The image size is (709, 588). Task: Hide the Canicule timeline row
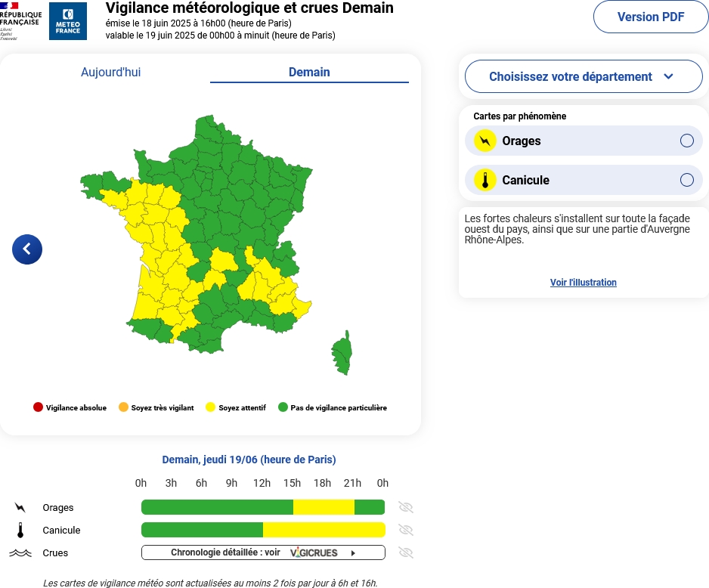pyautogui.click(x=406, y=530)
